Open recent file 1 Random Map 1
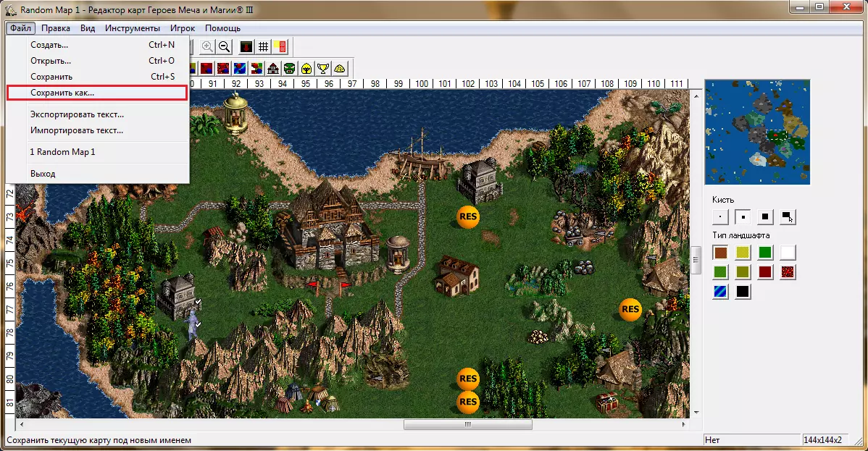 [97, 152]
